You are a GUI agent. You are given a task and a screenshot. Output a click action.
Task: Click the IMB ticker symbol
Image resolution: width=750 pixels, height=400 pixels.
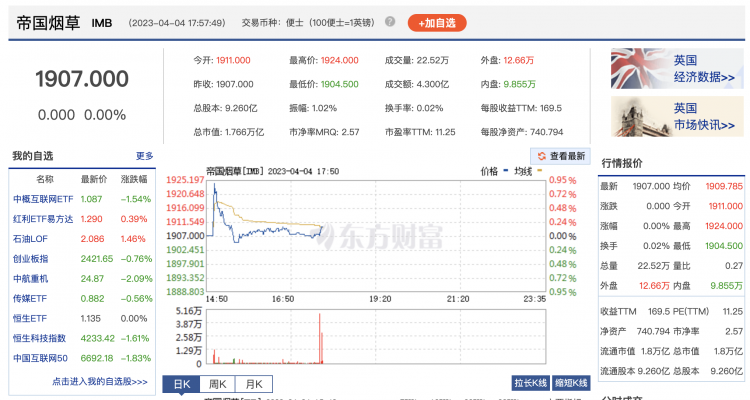point(102,23)
